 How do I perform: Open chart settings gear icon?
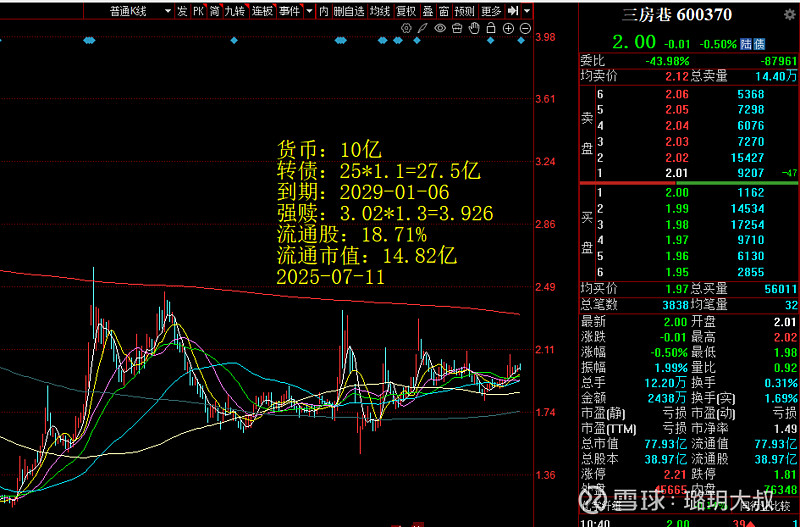click(x=406, y=29)
